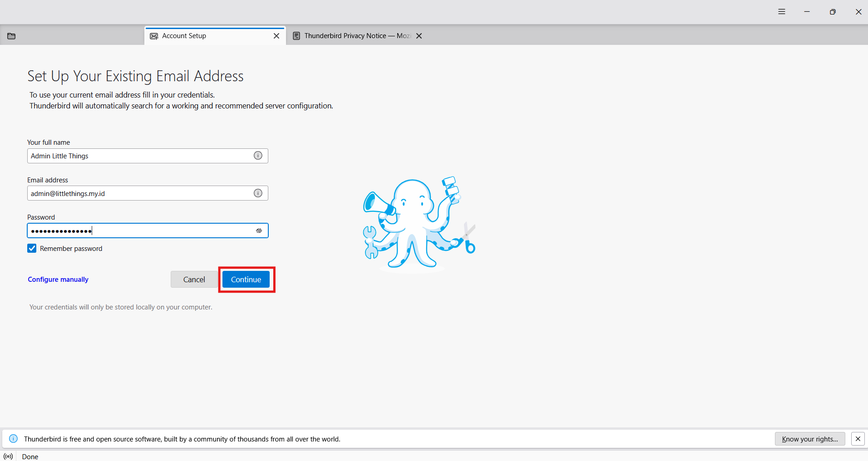The height and width of the screenshot is (461, 868).
Task: Close the Thunderbird Privacy Notice tab
Action: click(419, 36)
